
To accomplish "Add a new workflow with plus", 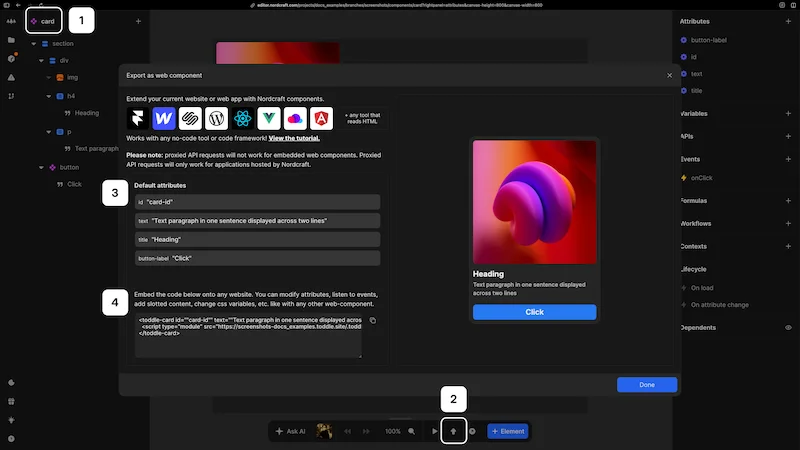I will click(x=788, y=223).
